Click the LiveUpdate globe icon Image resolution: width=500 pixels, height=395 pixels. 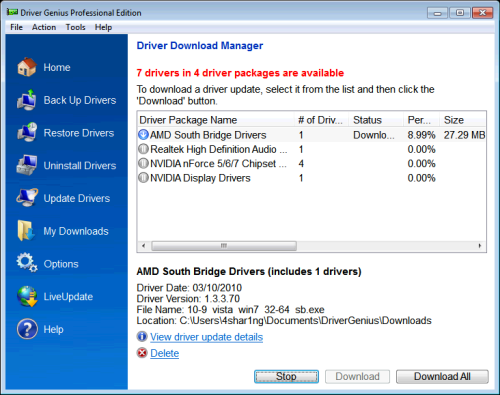(x=27, y=296)
